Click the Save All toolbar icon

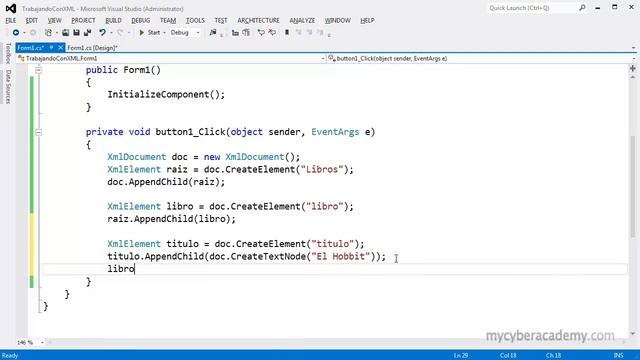[x=87, y=33]
